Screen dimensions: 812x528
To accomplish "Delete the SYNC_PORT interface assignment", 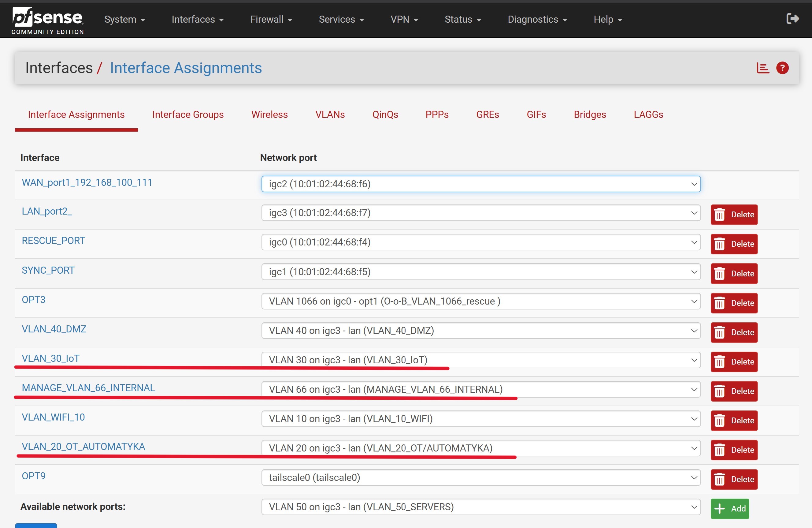I will [x=734, y=274].
